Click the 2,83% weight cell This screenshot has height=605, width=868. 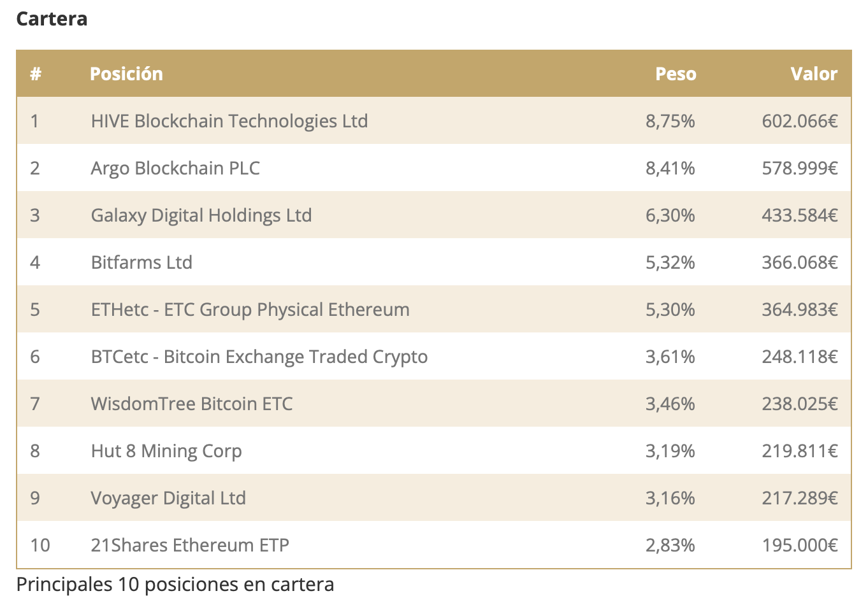pos(670,545)
